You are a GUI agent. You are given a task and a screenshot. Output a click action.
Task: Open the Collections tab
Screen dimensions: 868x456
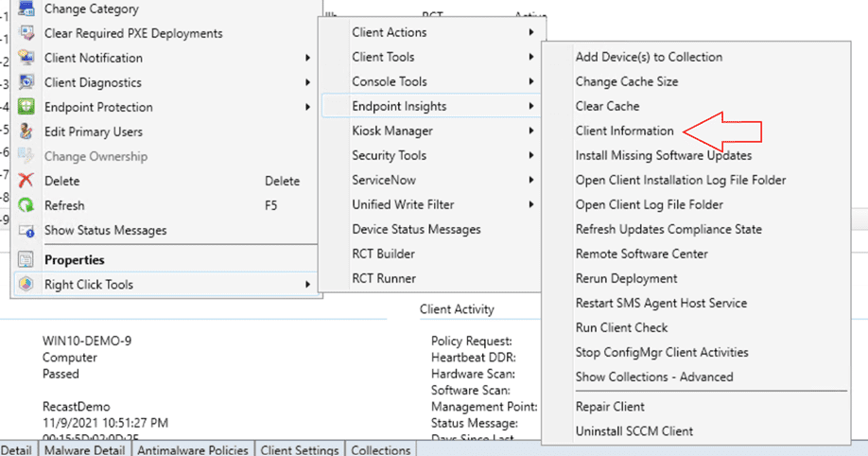tap(380, 450)
